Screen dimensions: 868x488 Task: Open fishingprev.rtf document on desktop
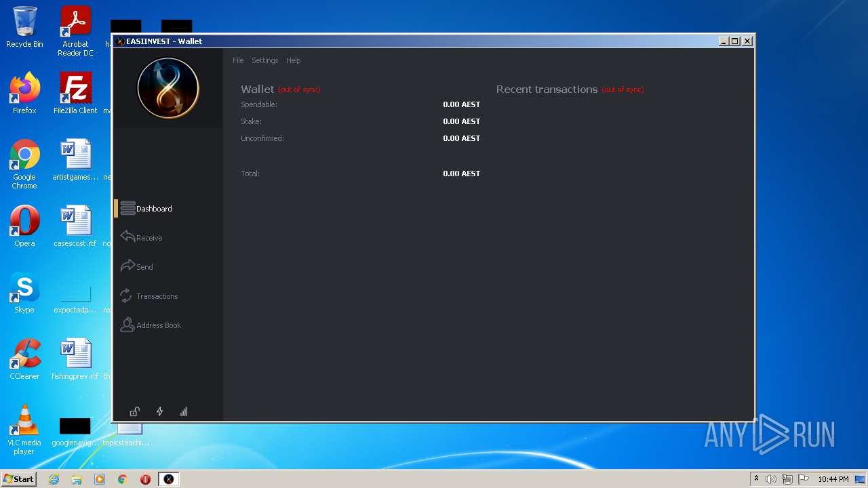coord(75,359)
